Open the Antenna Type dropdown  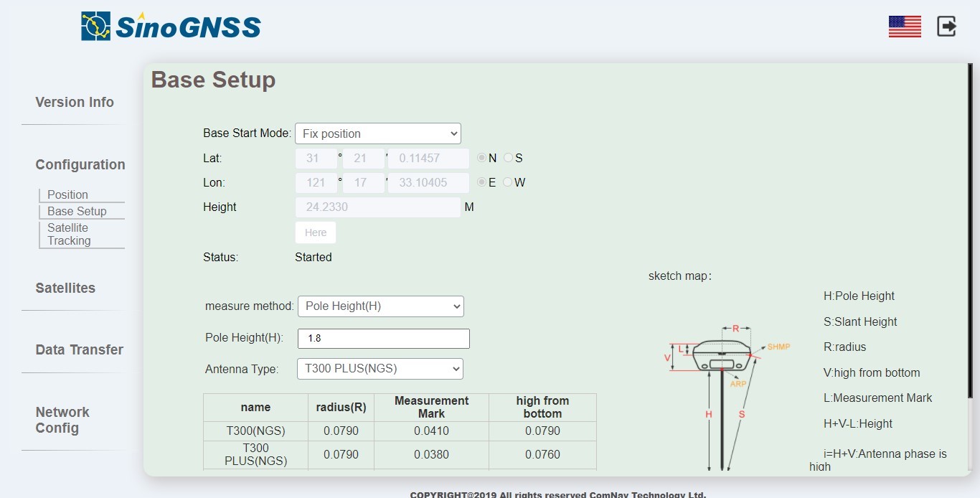[380, 369]
